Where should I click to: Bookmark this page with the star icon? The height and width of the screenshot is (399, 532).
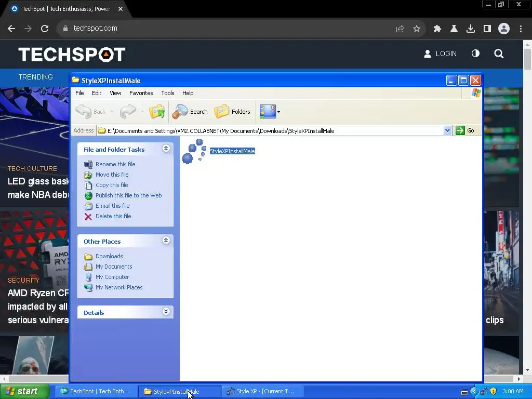tap(417, 29)
